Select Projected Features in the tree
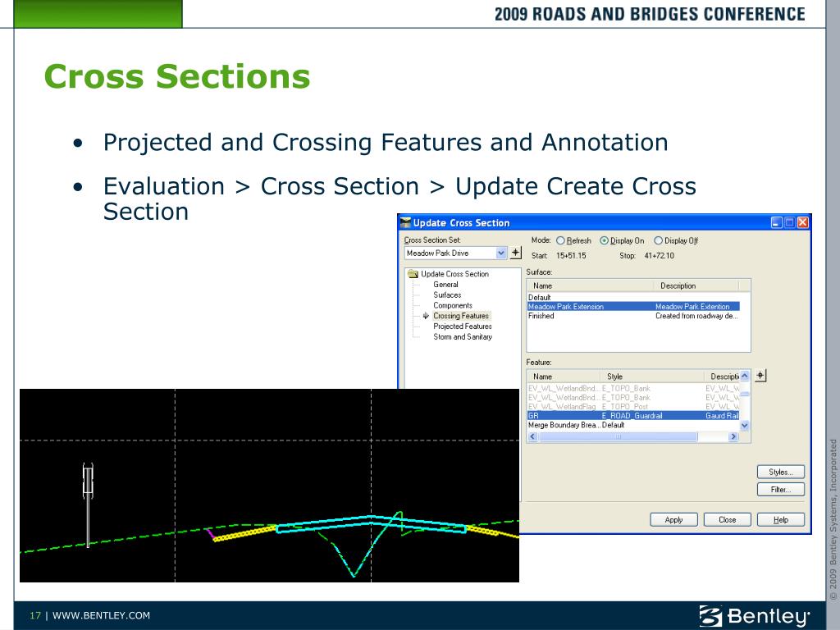 463,326
